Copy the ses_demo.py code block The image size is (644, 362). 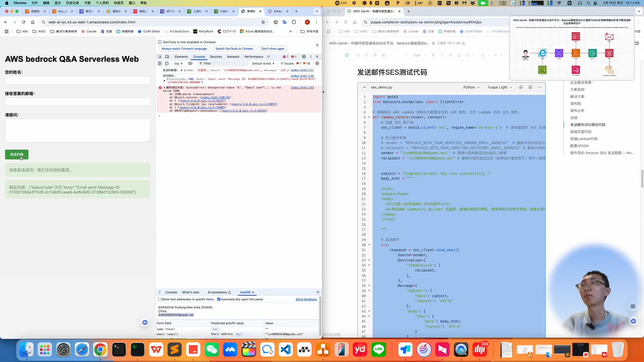521,87
